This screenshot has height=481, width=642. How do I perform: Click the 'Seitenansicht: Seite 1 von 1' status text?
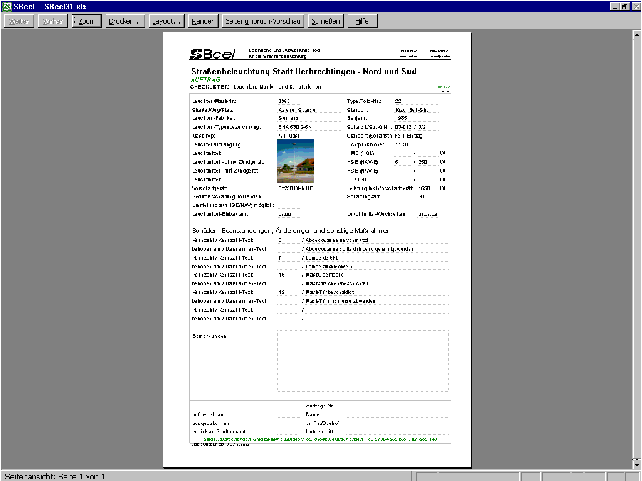click(x=54, y=476)
